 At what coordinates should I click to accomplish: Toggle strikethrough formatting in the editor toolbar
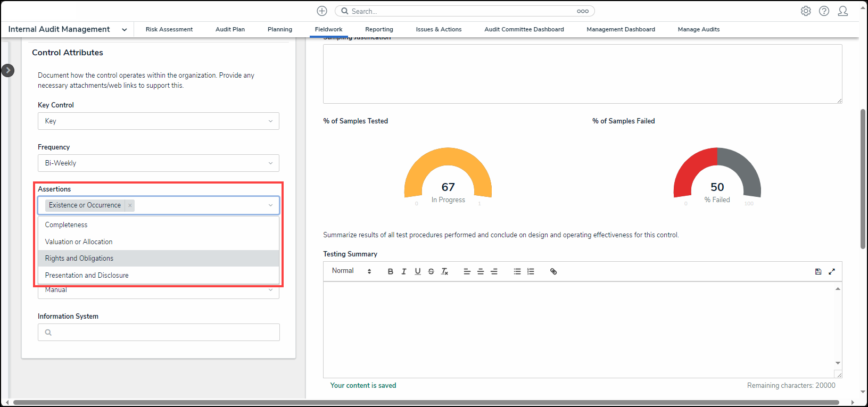(431, 271)
